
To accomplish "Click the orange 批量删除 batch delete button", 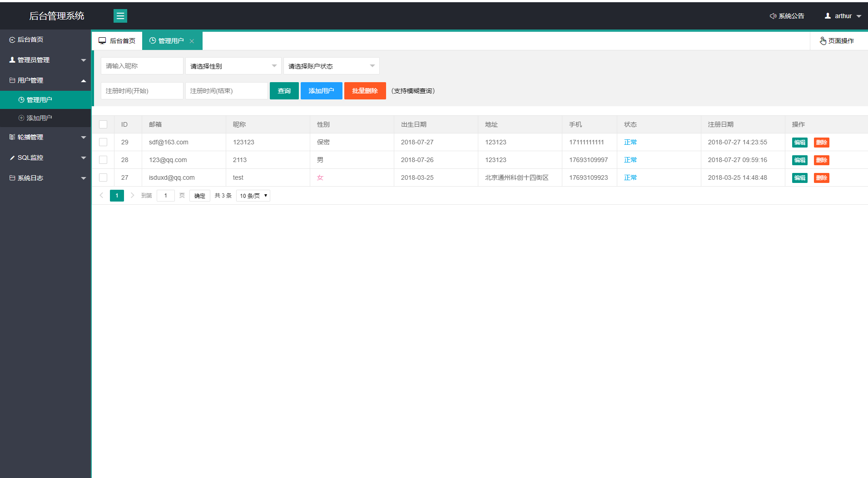I will [x=365, y=90].
